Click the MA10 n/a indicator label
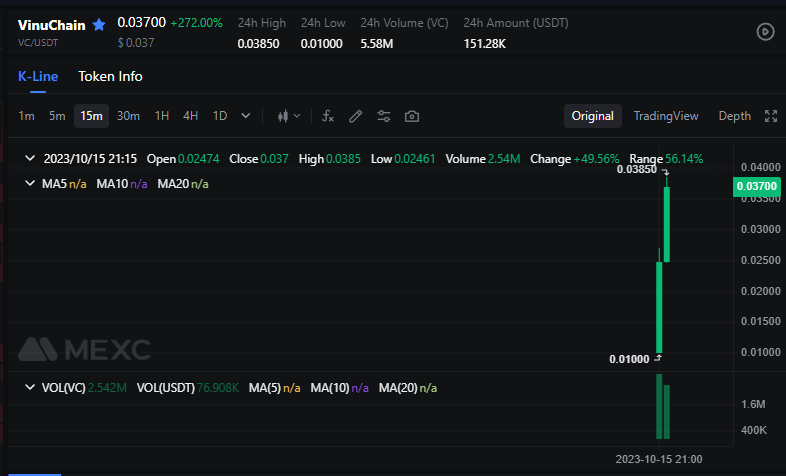The image size is (786, 476). click(x=122, y=184)
